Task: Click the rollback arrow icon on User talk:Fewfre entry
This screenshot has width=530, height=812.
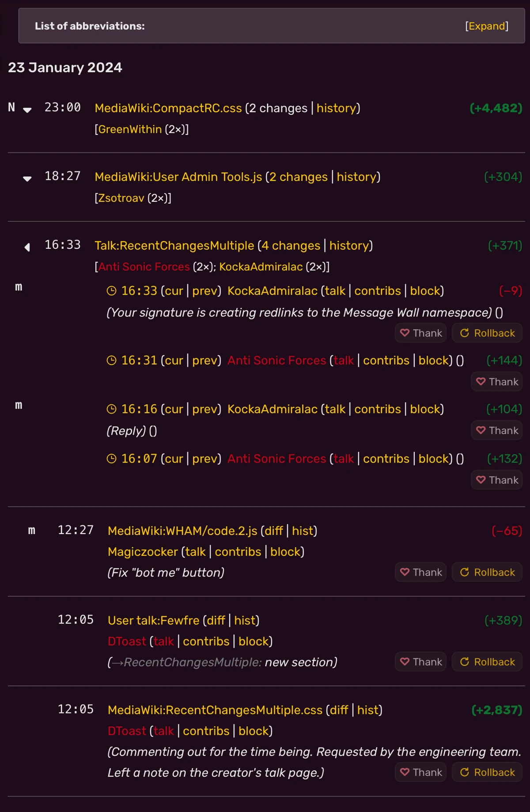Action: click(465, 661)
